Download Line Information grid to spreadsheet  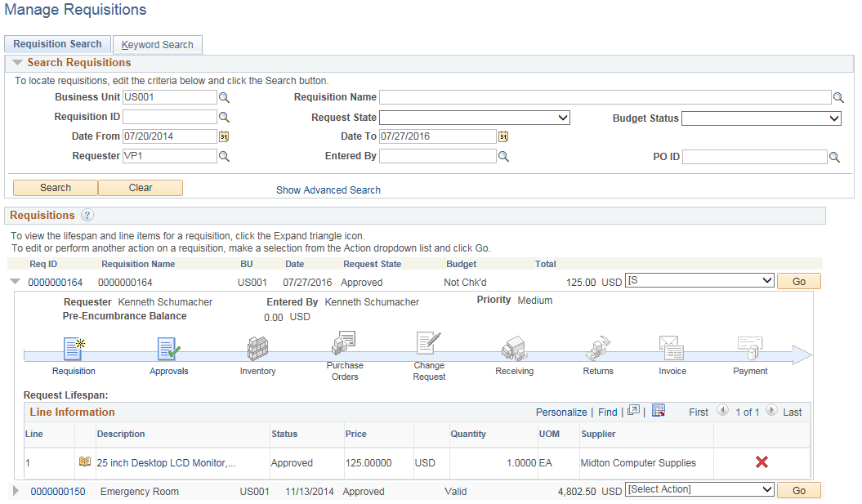pos(659,411)
